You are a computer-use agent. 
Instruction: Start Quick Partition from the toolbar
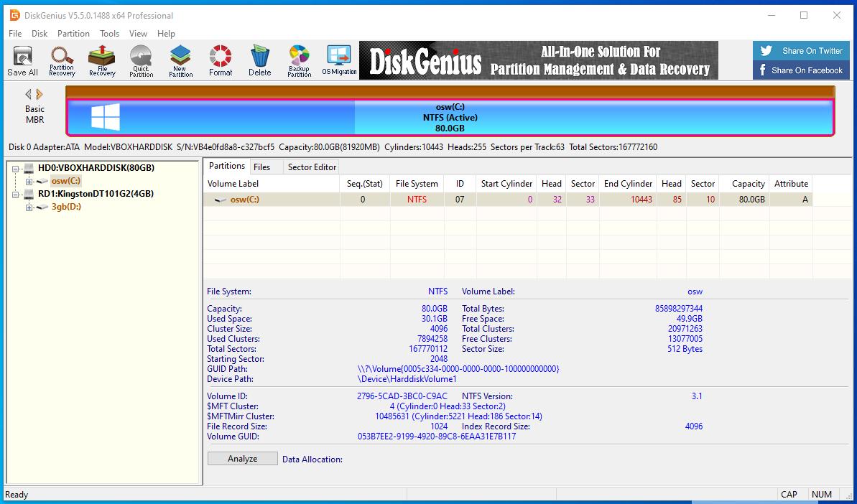[141, 60]
